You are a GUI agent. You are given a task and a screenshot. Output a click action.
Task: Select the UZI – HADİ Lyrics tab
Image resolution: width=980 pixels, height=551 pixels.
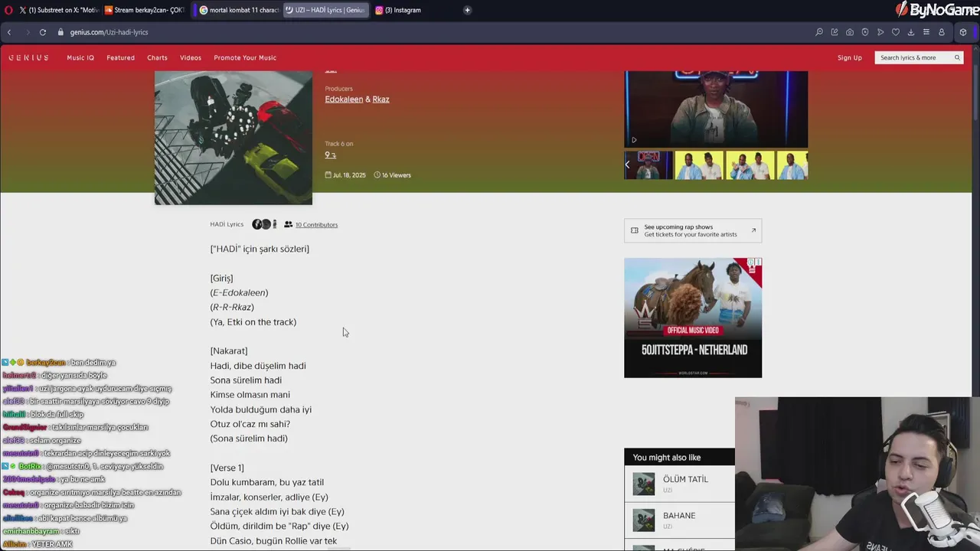(326, 10)
